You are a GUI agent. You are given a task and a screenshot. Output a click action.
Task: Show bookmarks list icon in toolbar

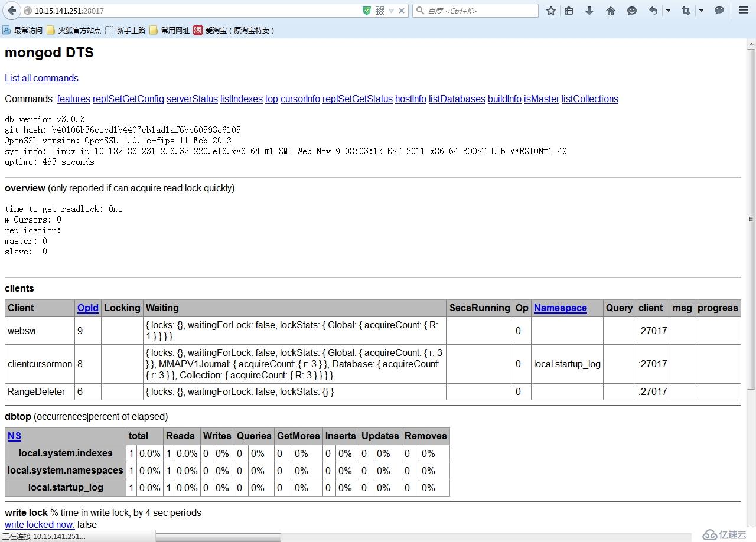point(569,11)
